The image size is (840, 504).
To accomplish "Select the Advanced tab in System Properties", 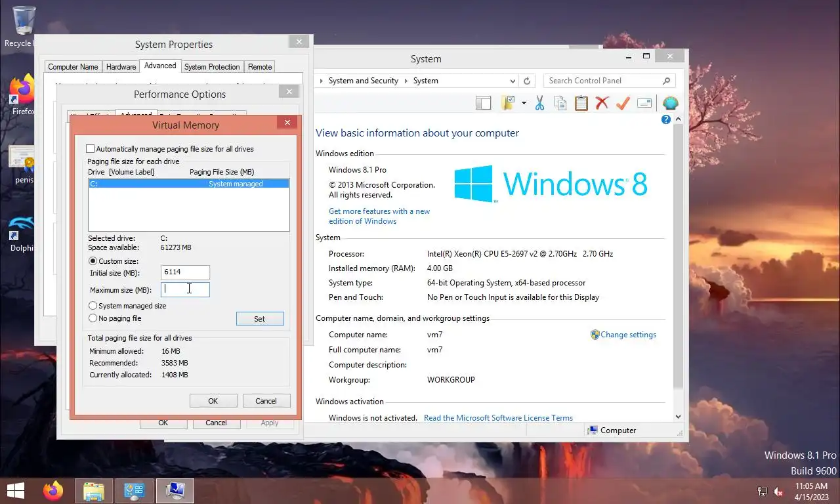I will pyautogui.click(x=160, y=66).
